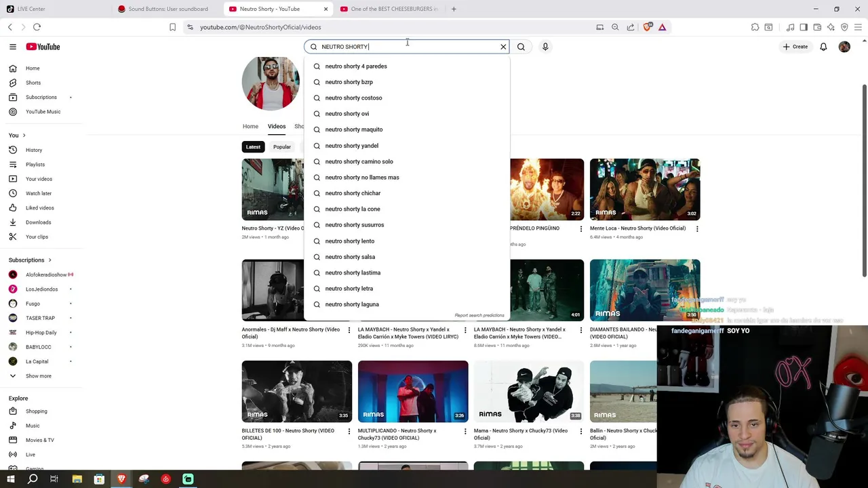Open the Brave Shields icon
Image resolution: width=868 pixels, height=488 pixels.
pyautogui.click(x=648, y=27)
